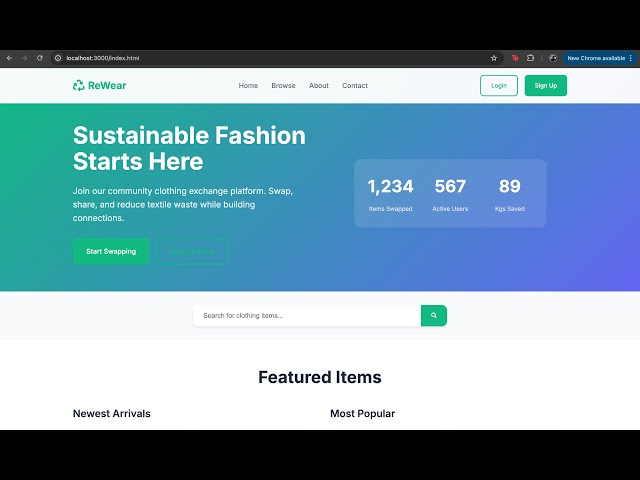Go to the Home nav link
This screenshot has height=480, width=640.
click(248, 86)
